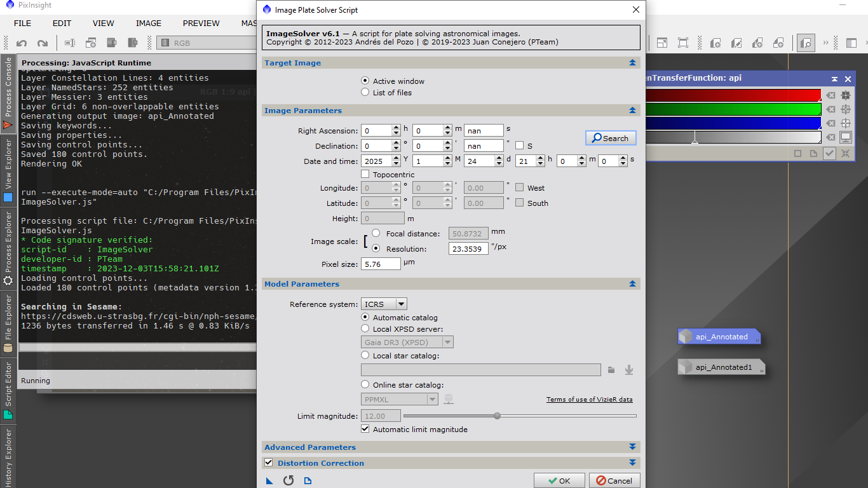Open the EDIT menu
Image resolution: width=868 pixels, height=488 pixels.
(x=62, y=24)
